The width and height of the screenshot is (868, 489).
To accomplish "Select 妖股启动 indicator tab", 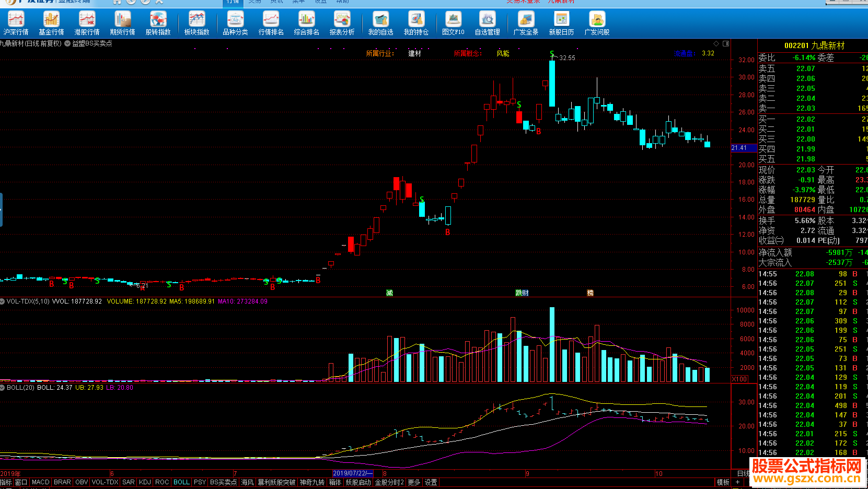I will coord(358,482).
